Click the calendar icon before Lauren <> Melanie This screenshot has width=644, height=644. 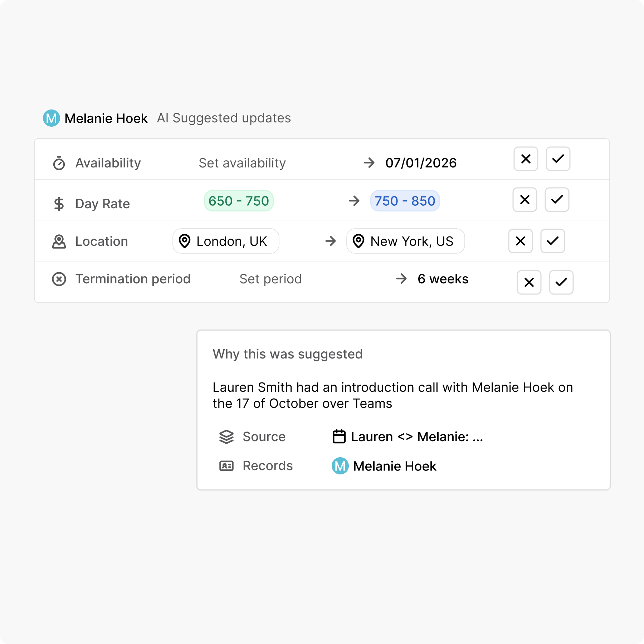coord(339,436)
